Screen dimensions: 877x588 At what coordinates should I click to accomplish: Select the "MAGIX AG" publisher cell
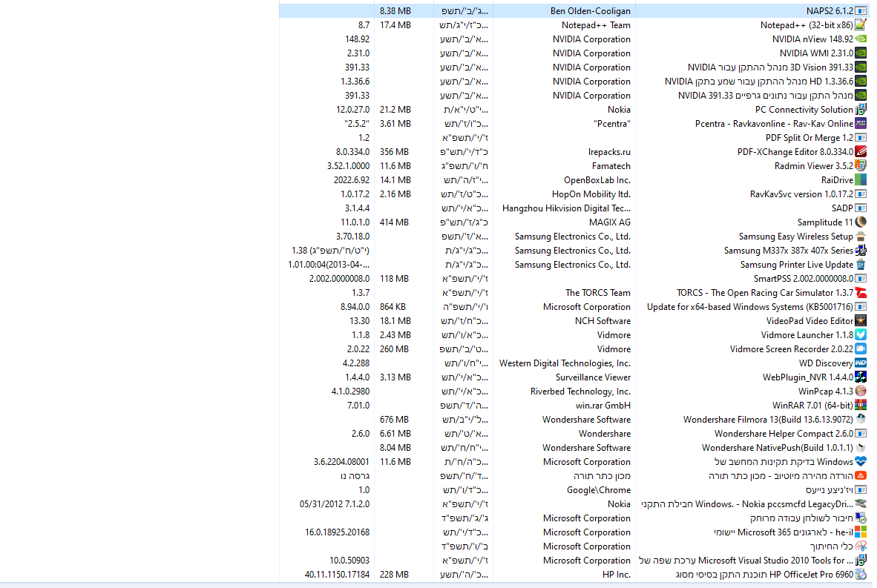pyautogui.click(x=610, y=222)
